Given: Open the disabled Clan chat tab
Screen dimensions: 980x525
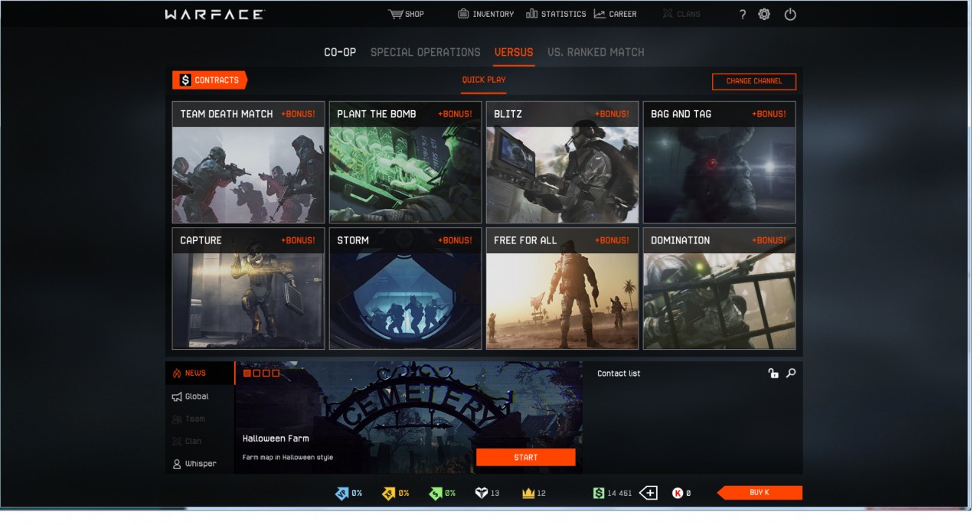Looking at the screenshot, I should [x=187, y=441].
